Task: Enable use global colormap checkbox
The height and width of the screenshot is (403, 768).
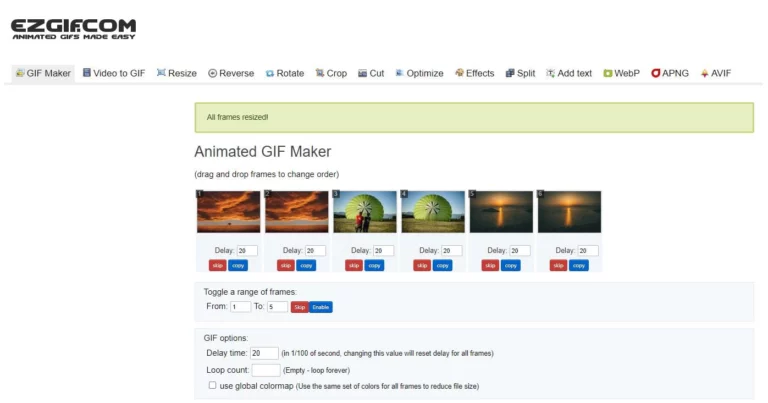Action: pyautogui.click(x=212, y=385)
